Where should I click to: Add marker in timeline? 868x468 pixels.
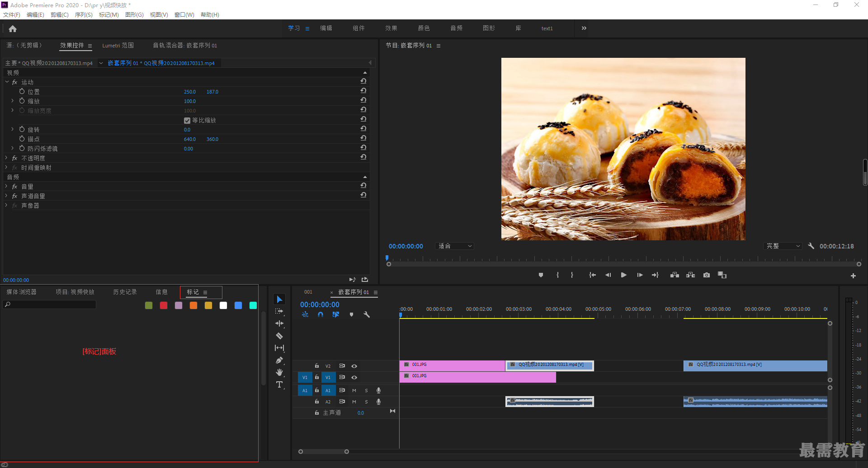click(351, 314)
